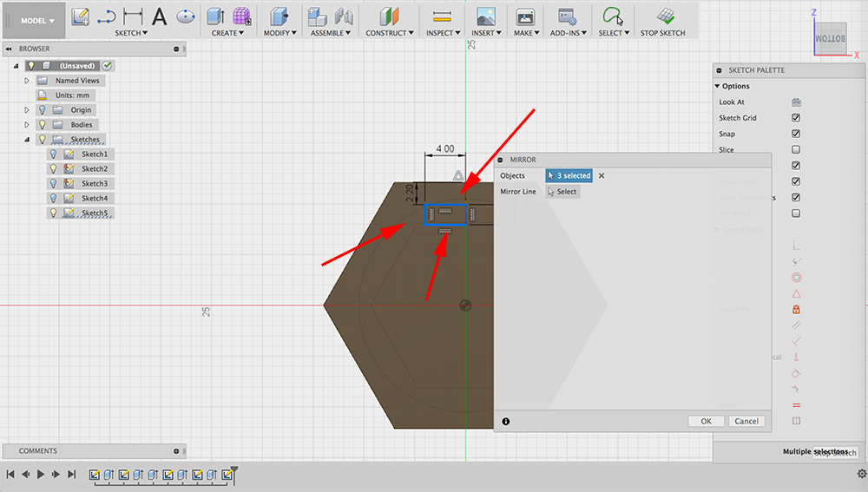Image resolution: width=868 pixels, height=492 pixels.
Task: Clear the selected objects with the X
Action: coord(602,175)
